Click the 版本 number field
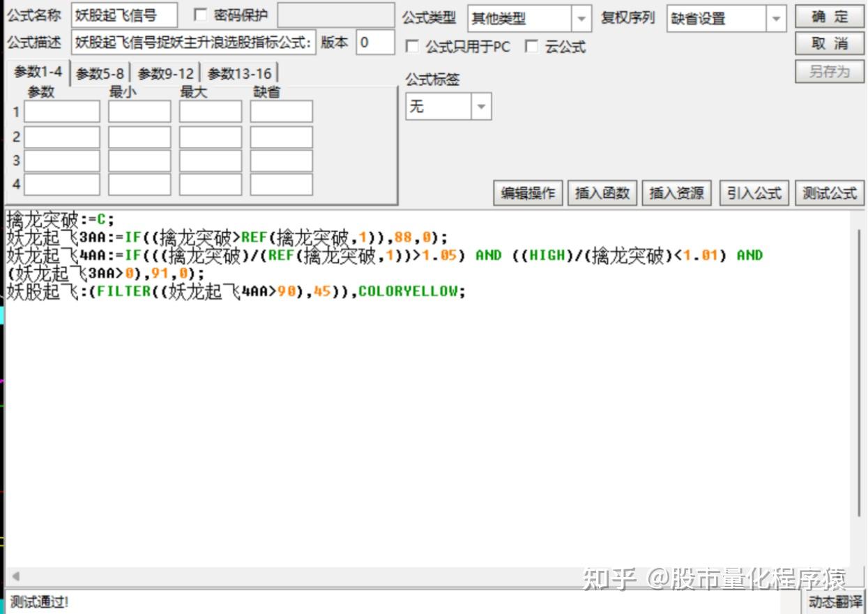The width and height of the screenshot is (868, 614). pos(375,43)
